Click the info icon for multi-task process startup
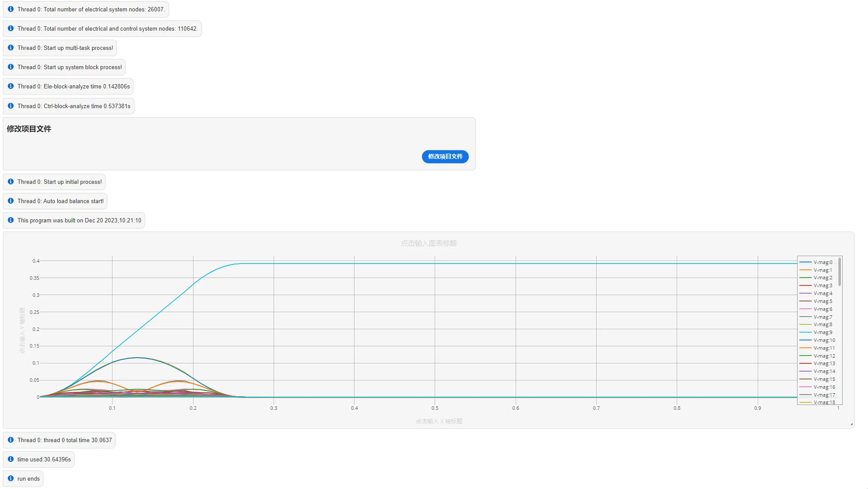Viewport: 868px width, 489px height. [x=11, y=48]
